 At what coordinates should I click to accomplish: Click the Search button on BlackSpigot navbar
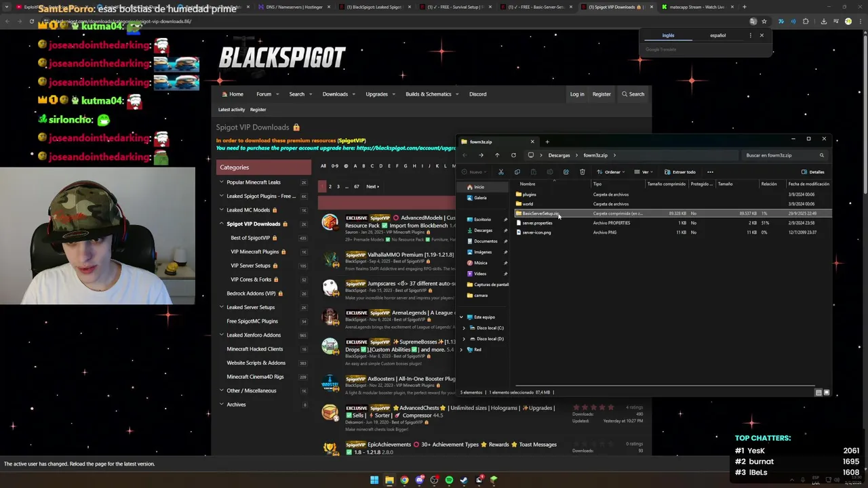tap(633, 94)
